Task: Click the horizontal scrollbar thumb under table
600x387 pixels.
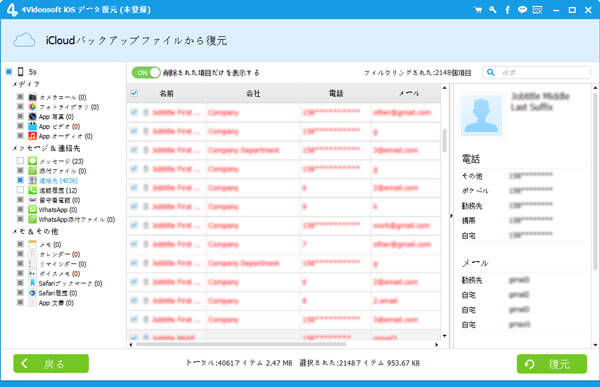Action: [x=241, y=345]
